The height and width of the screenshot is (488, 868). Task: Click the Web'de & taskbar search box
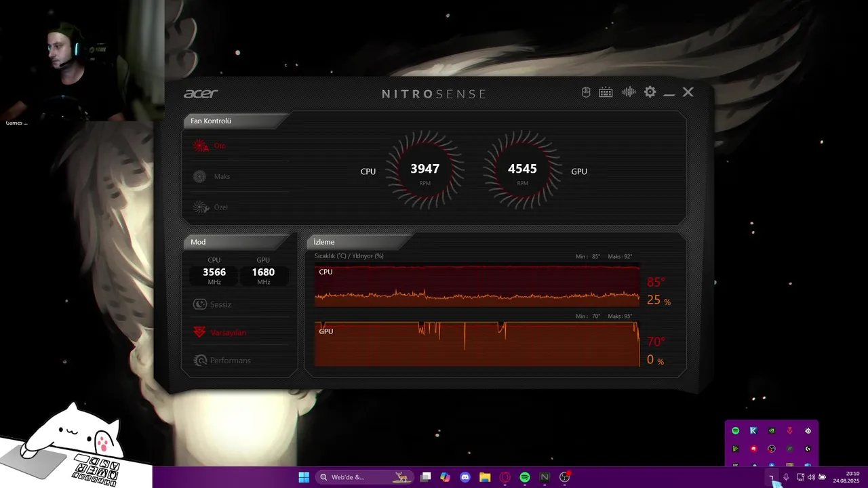pyautogui.click(x=365, y=477)
